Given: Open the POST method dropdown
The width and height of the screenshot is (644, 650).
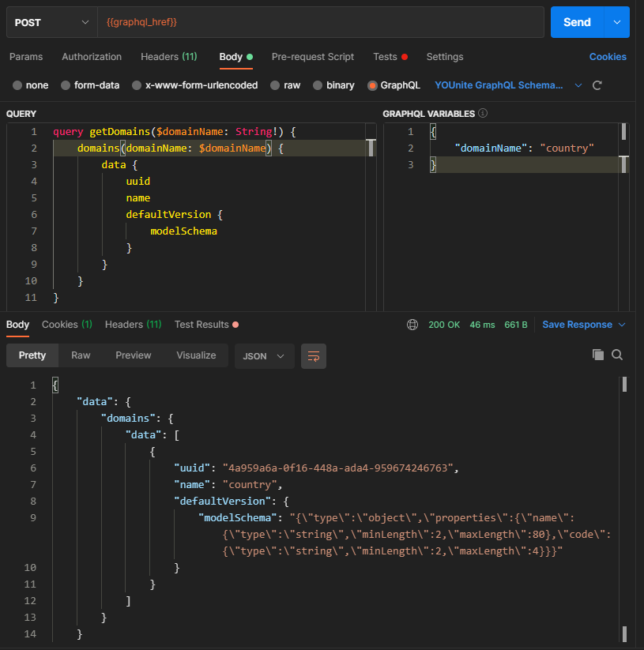Looking at the screenshot, I should [x=51, y=22].
